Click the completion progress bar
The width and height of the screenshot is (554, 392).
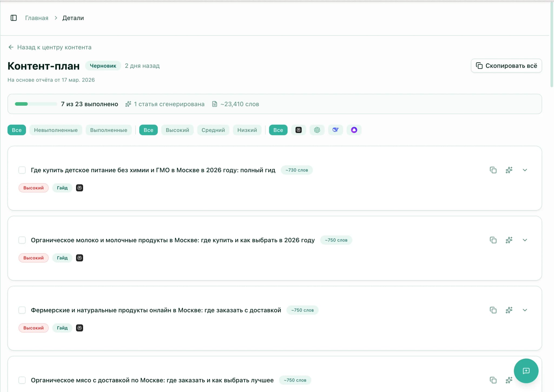[x=36, y=104]
